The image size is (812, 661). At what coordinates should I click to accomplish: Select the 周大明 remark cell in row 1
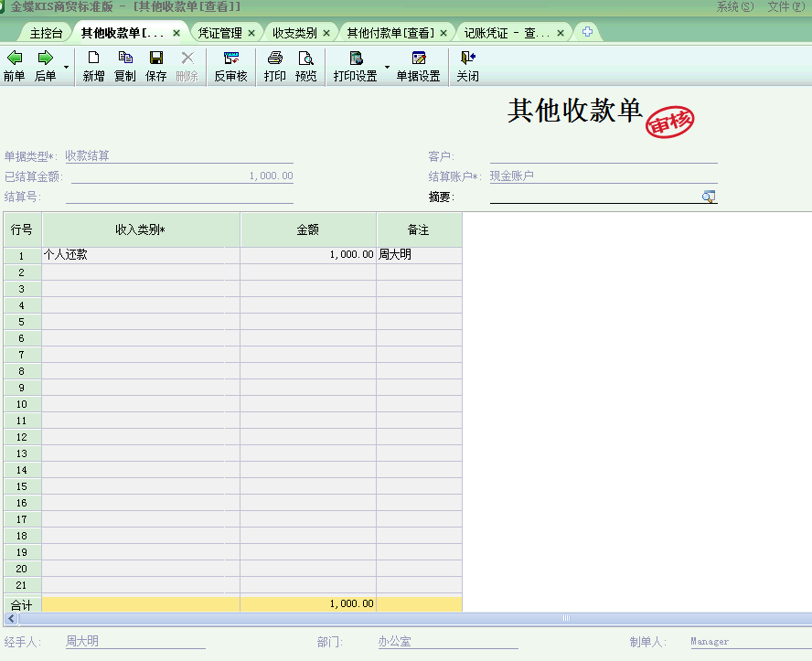(420, 255)
